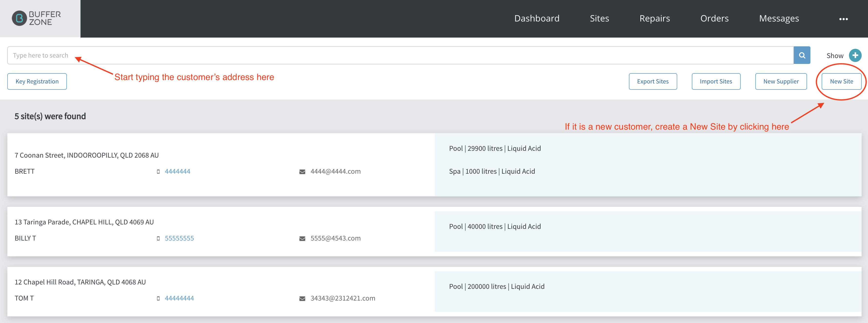Select 'Pool | 29900 litres | Liquid Acid'
Screen dimensions: 868x323
[495, 149]
